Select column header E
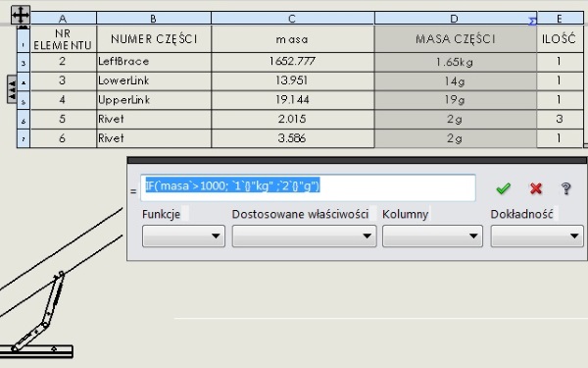Image resolution: width=588 pixels, height=368 pixels. 560,19
